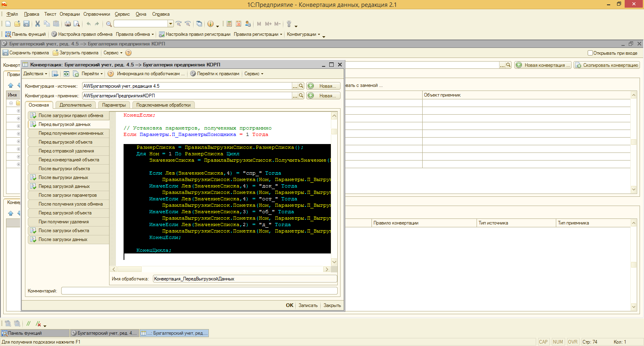Click the M- memory subtract button

click(x=277, y=24)
